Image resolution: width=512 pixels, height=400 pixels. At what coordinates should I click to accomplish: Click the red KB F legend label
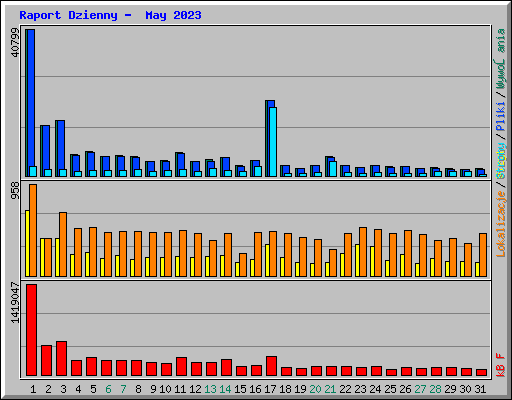(x=501, y=365)
